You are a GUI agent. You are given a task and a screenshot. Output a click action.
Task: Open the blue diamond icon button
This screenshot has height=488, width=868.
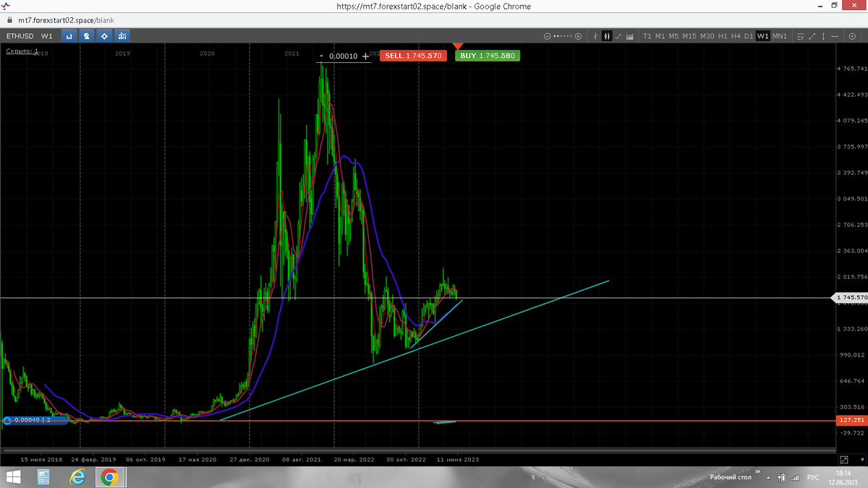pyautogui.click(x=104, y=35)
